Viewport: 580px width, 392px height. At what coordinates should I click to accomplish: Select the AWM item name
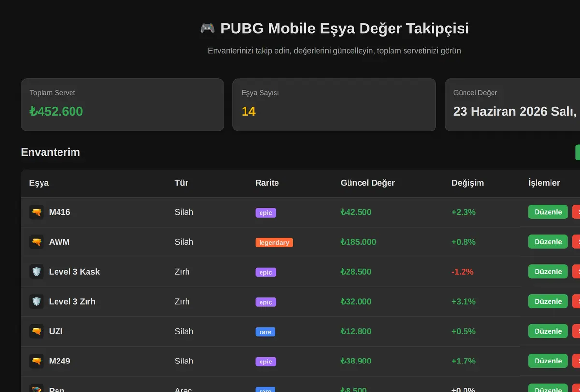[59, 242]
